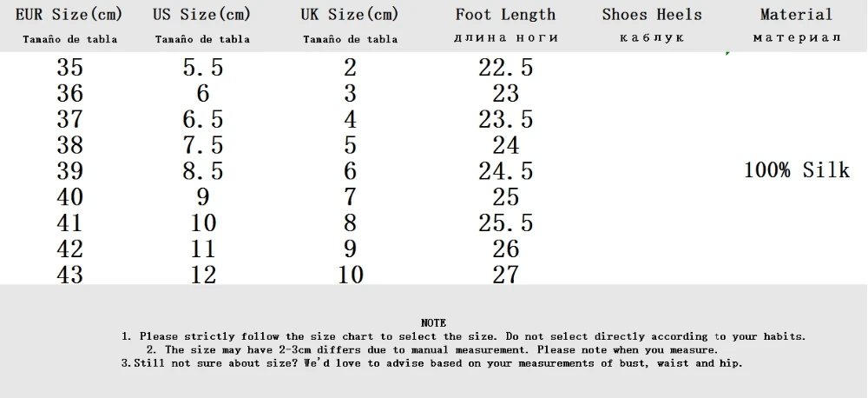Image resolution: width=868 pixels, height=398 pixels.
Task: Click the Shoes Heels column header
Action: [651, 15]
